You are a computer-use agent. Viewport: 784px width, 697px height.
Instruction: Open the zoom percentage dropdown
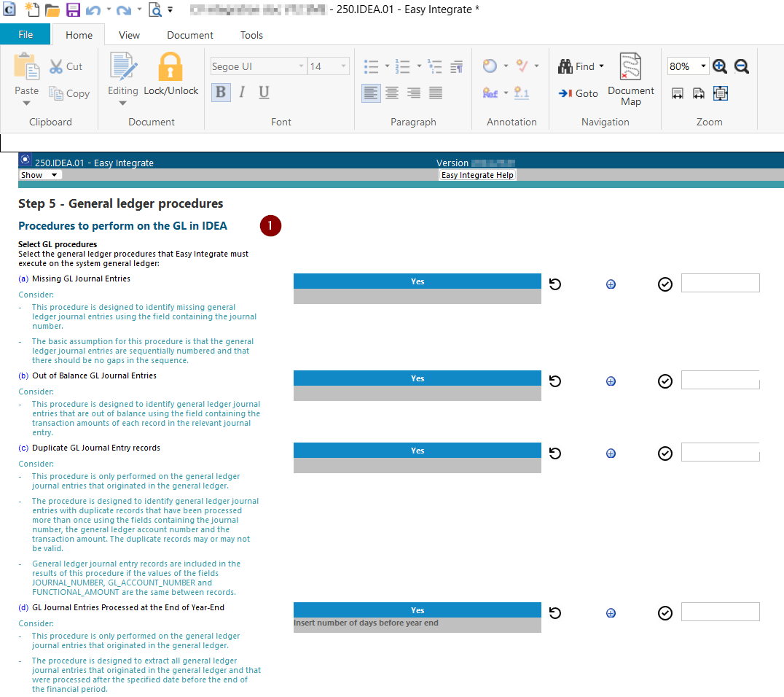click(703, 66)
